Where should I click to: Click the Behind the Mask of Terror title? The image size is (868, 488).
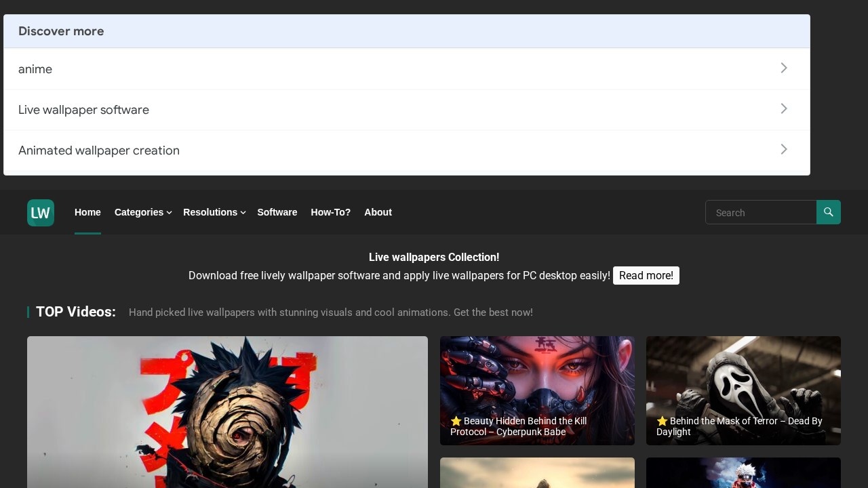pyautogui.click(x=739, y=426)
